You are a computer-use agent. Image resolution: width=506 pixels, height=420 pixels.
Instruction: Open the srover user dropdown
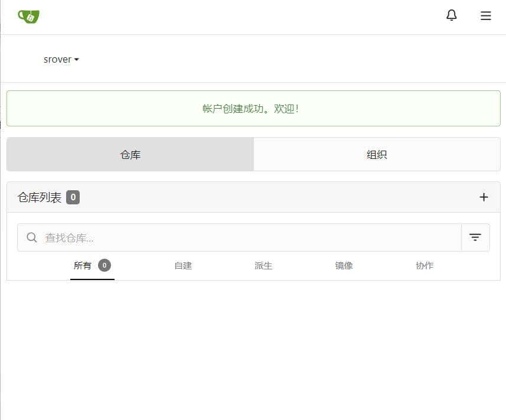point(57,59)
